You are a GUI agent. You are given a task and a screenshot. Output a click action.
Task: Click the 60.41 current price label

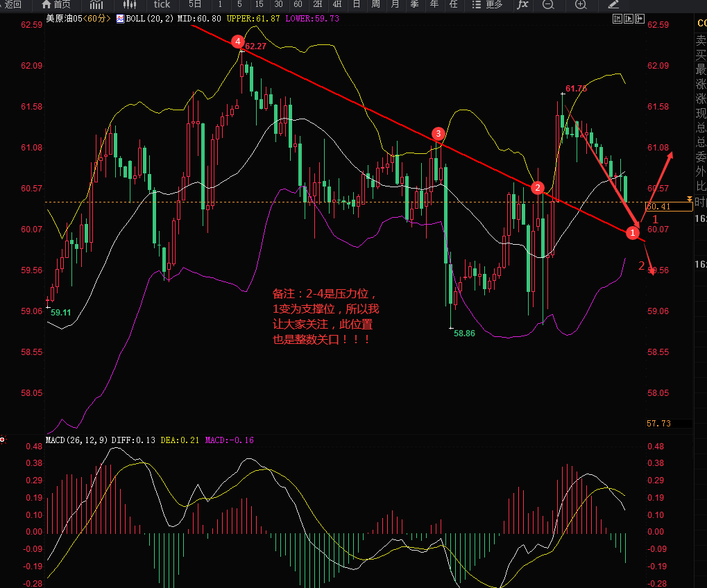click(660, 206)
